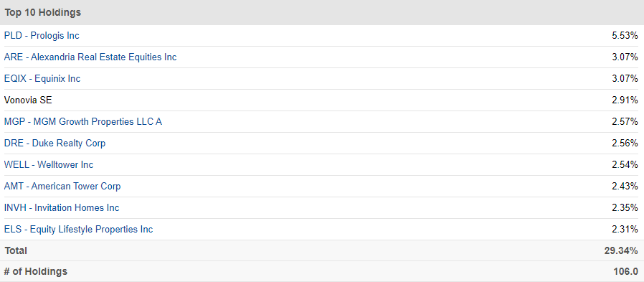Select the 106.0 holdings count value
Viewport: 644px width, 282px height.
(626, 271)
